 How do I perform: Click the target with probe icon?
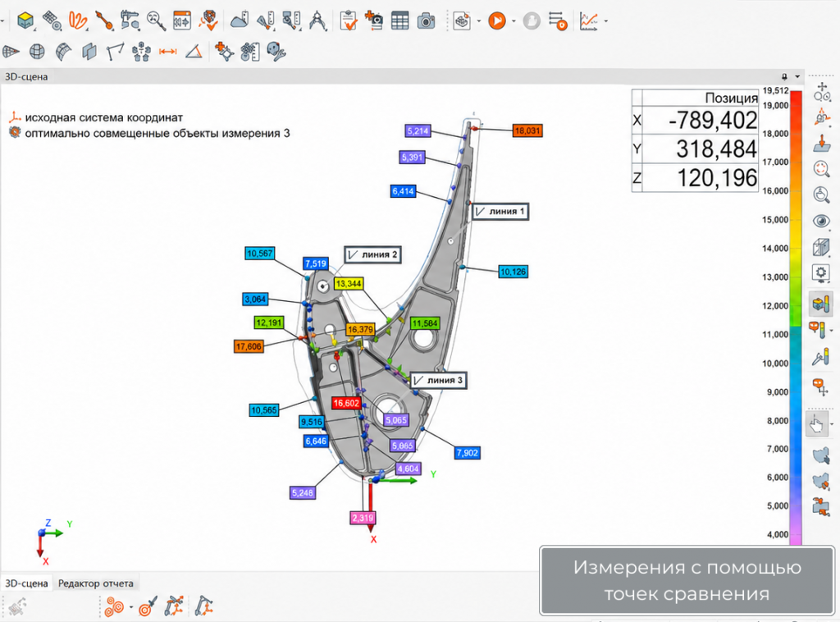pos(148,607)
